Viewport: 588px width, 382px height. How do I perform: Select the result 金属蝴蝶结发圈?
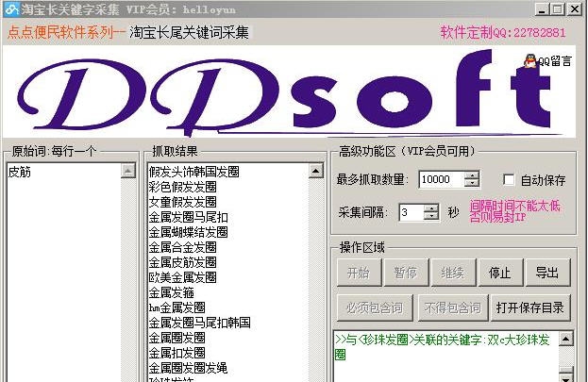pyautogui.click(x=188, y=232)
